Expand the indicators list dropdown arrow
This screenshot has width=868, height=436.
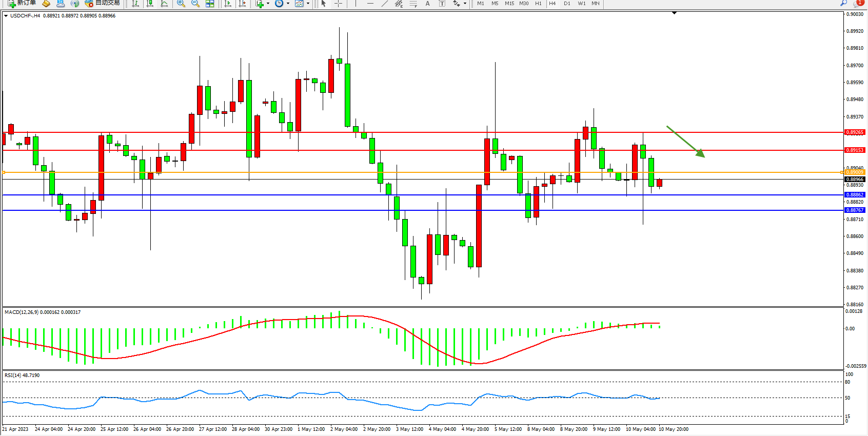(268, 4)
